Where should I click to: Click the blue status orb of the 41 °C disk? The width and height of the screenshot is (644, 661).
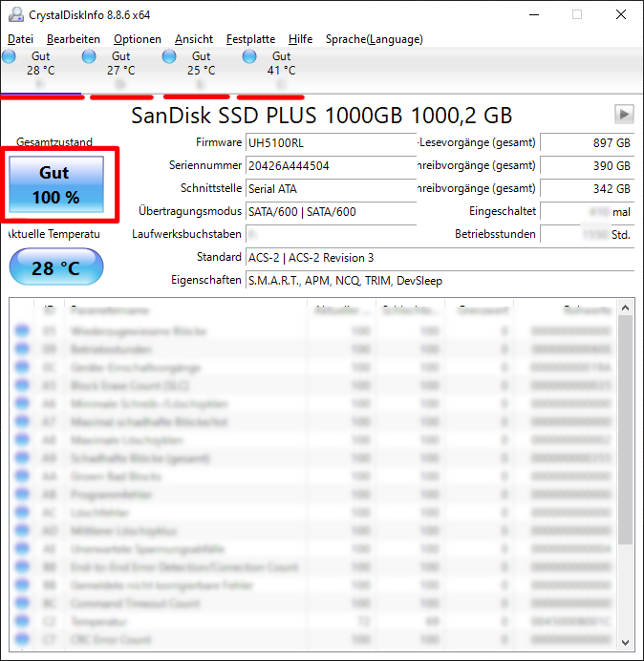(249, 56)
